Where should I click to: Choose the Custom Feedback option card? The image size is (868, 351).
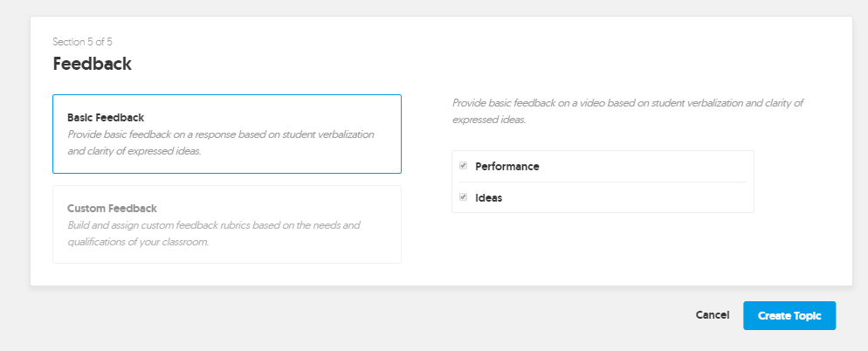coord(227,224)
